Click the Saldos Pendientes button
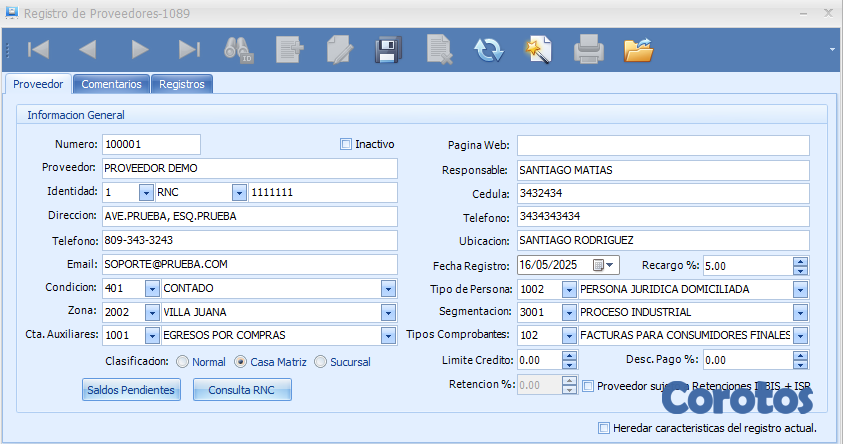843x444 pixels. (x=131, y=389)
